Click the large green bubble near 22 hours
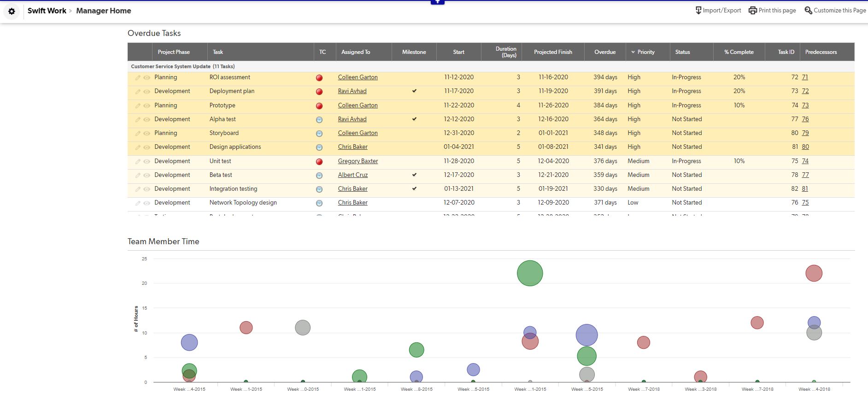Viewport: 868px width, 394px height. (530, 273)
